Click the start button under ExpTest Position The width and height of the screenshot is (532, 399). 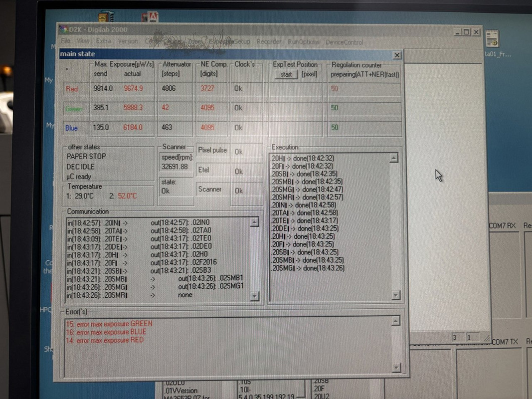click(x=286, y=75)
